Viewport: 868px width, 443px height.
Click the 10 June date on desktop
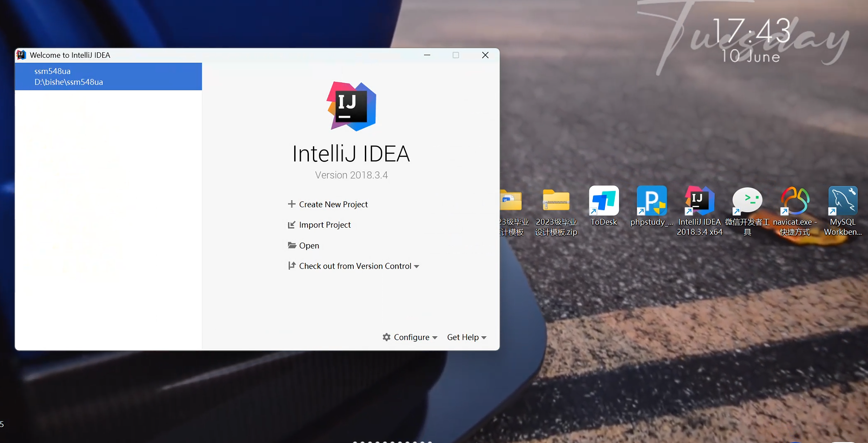[751, 56]
